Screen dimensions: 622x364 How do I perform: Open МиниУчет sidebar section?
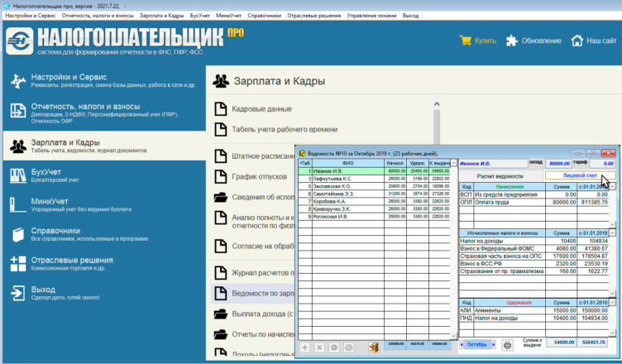[104, 204]
